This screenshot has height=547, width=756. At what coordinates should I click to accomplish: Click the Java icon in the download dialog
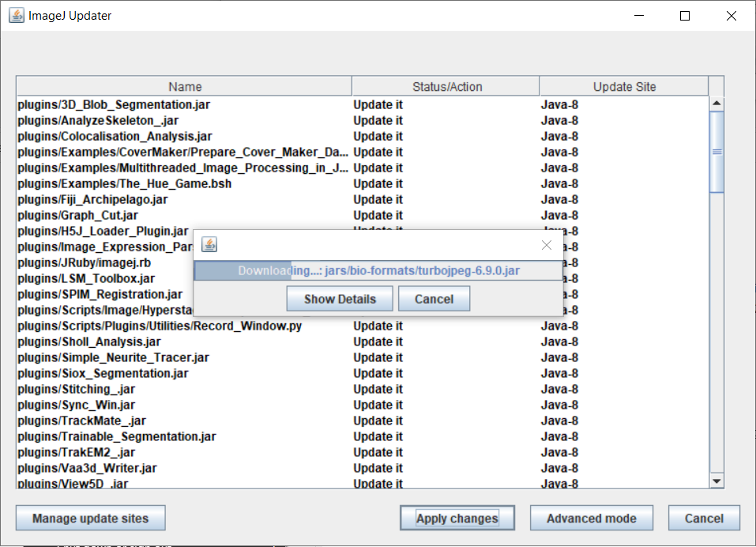pyautogui.click(x=209, y=244)
